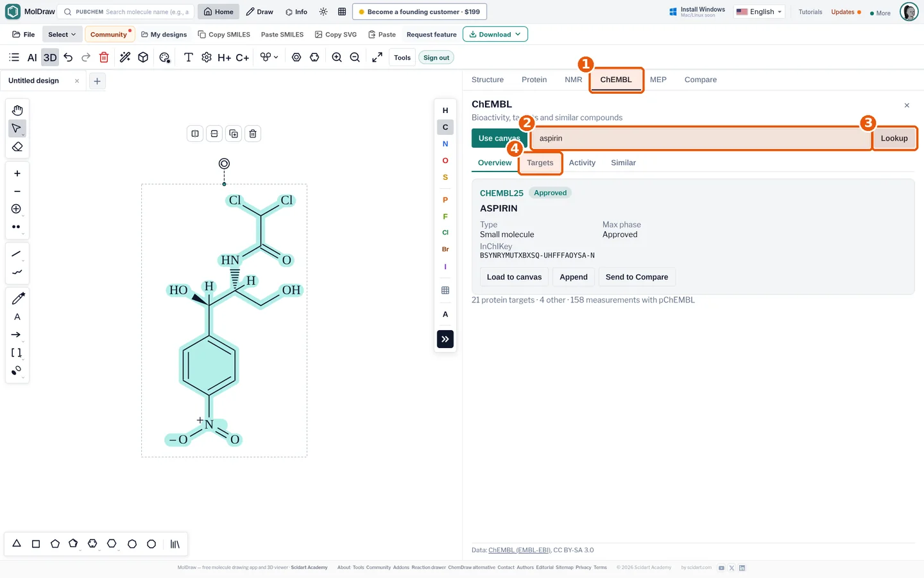Add a new design tab with plus
The image size is (924, 578).
pyautogui.click(x=97, y=81)
